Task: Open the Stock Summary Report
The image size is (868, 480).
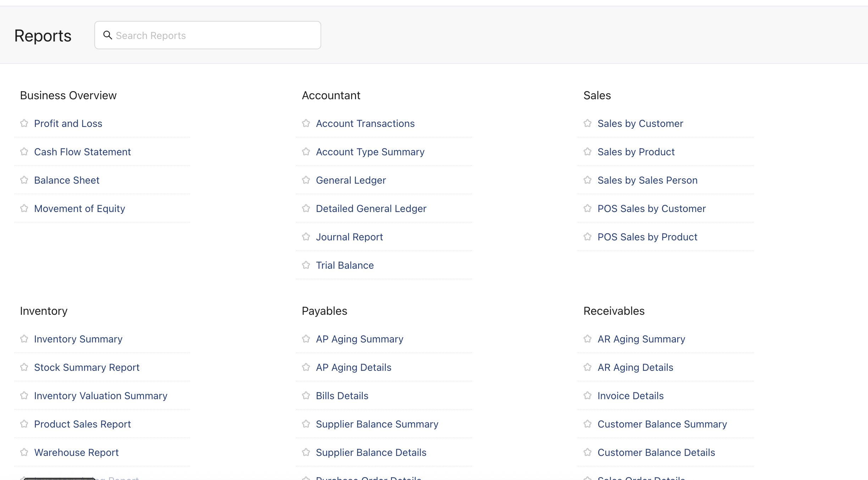Action: click(87, 367)
